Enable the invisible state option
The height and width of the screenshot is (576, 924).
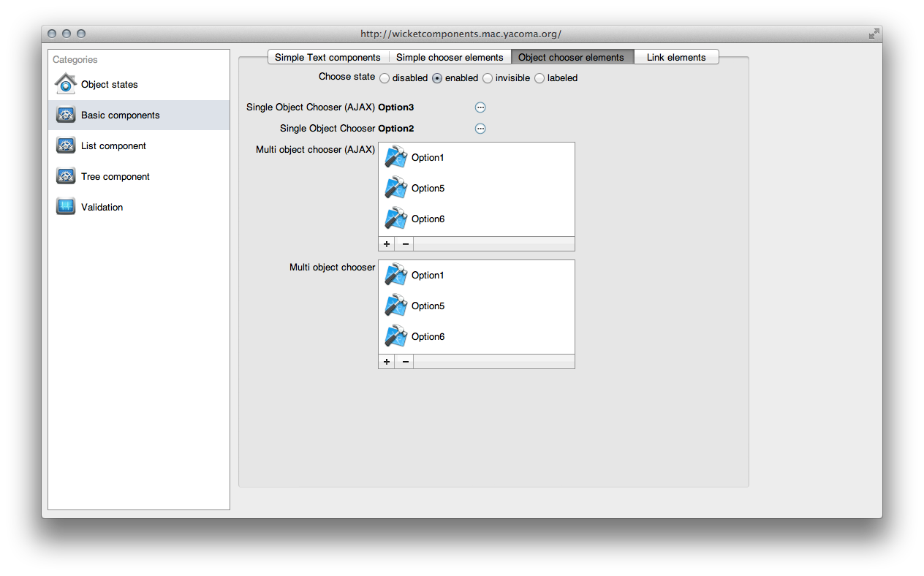(x=487, y=78)
